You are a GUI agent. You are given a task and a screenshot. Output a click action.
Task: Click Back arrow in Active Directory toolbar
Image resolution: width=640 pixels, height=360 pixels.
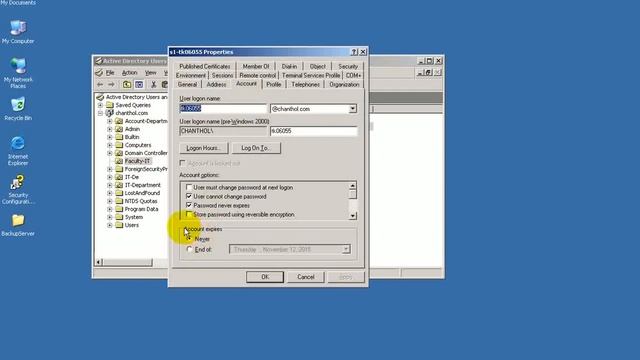click(x=100, y=84)
